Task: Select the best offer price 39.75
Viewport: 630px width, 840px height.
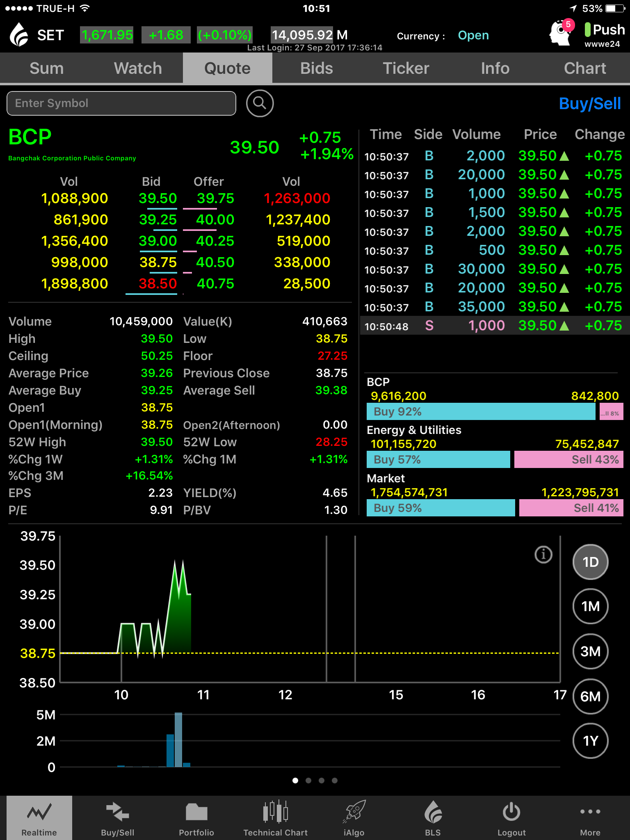Action: pos(215,199)
